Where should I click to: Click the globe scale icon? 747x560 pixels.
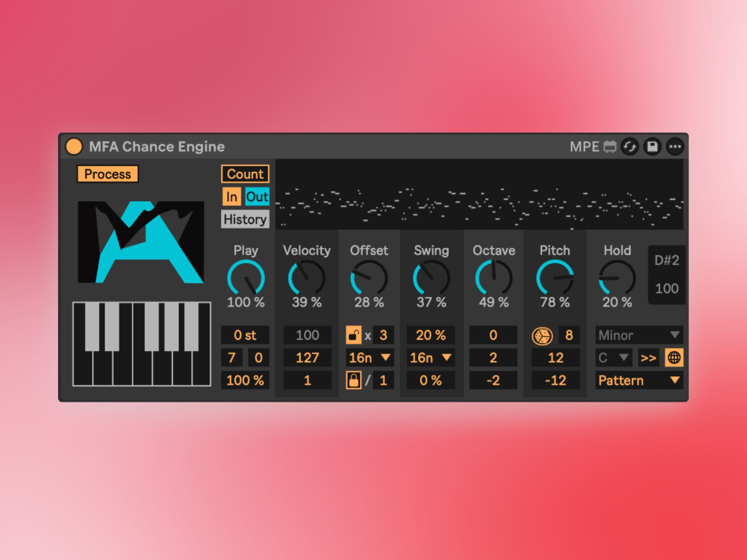674,358
